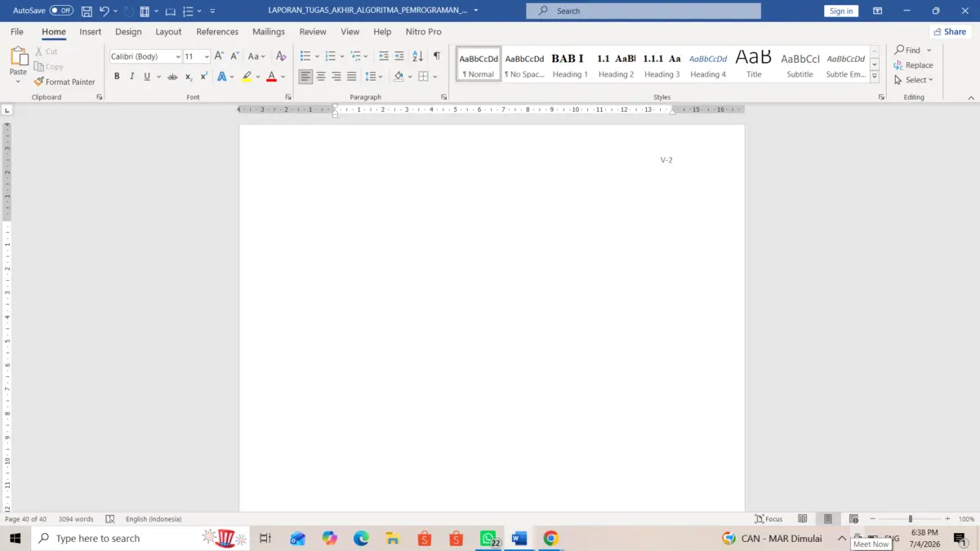Toggle AutoSave switch
980x551 pixels.
[x=61, y=11]
